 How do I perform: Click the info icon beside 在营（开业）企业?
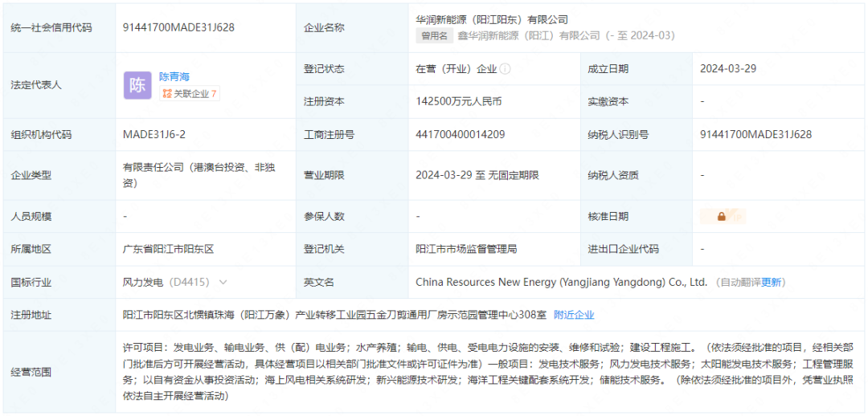pyautogui.click(x=506, y=69)
